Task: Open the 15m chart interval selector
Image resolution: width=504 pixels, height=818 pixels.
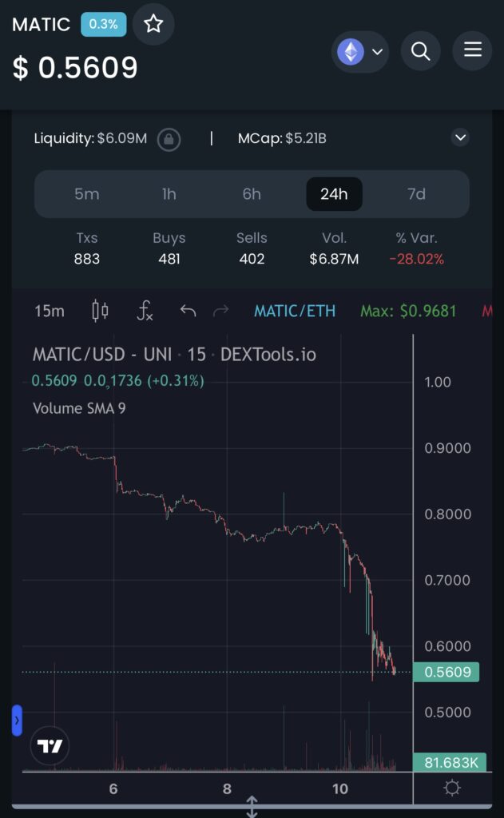Action: (50, 311)
